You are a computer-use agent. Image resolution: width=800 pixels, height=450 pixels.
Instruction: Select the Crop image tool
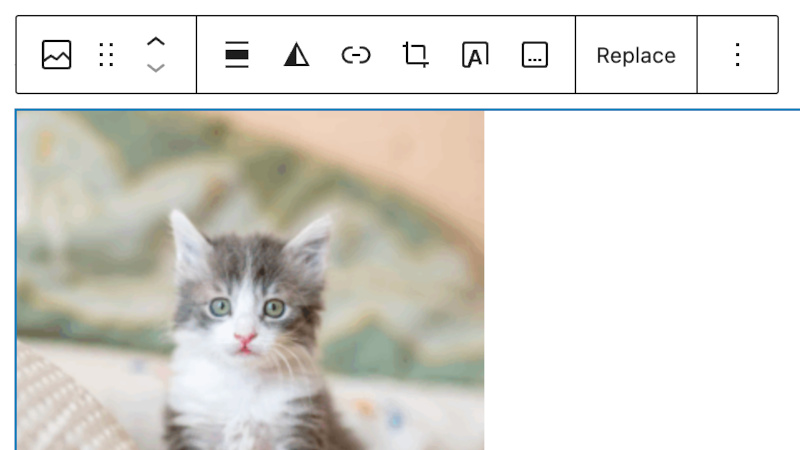click(415, 55)
